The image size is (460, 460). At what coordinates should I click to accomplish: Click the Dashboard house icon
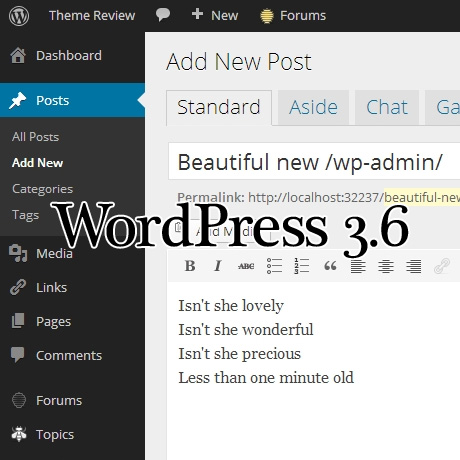18,56
